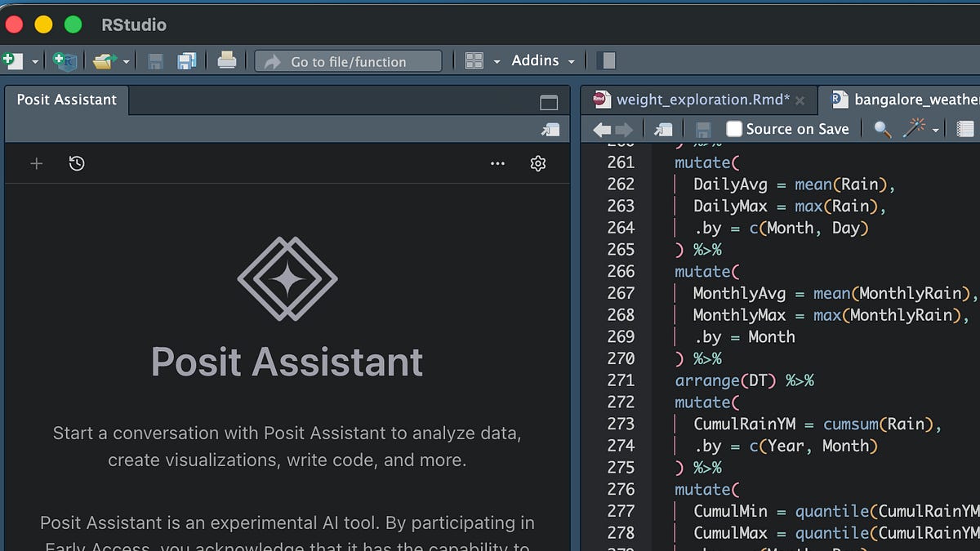
Task: Maximize the Posit Assistant pane
Action: click(x=549, y=103)
